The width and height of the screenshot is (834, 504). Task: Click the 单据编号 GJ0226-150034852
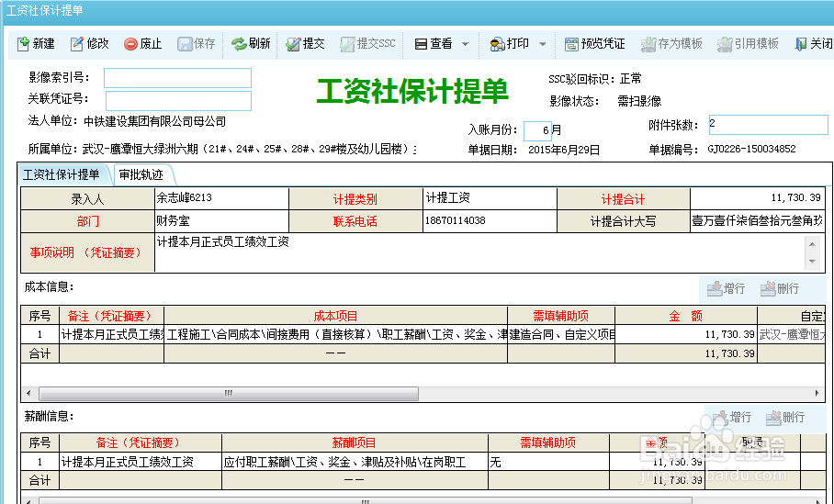pyautogui.click(x=751, y=149)
